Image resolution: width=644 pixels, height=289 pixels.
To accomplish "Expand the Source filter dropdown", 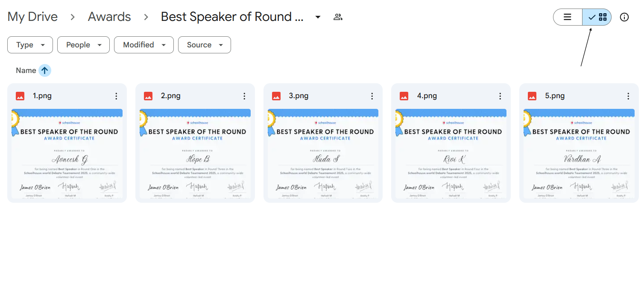I will [204, 45].
